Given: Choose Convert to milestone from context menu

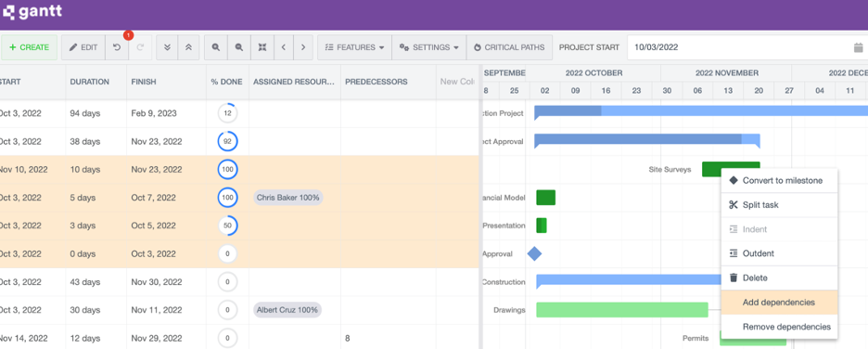Looking at the screenshot, I should coord(779,181).
